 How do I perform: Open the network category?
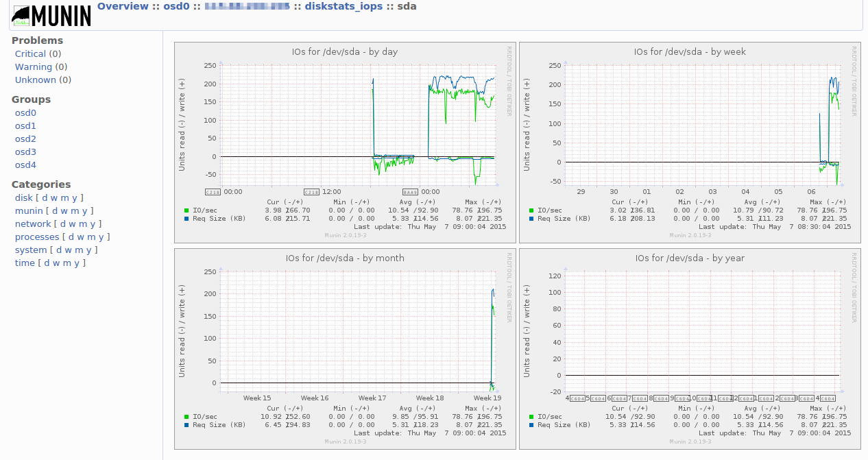(33, 223)
